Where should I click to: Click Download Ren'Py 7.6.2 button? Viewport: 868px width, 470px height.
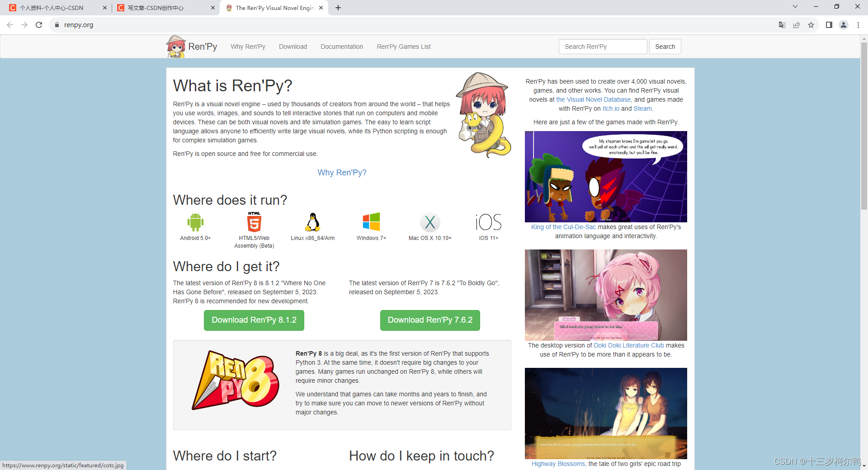tap(430, 320)
